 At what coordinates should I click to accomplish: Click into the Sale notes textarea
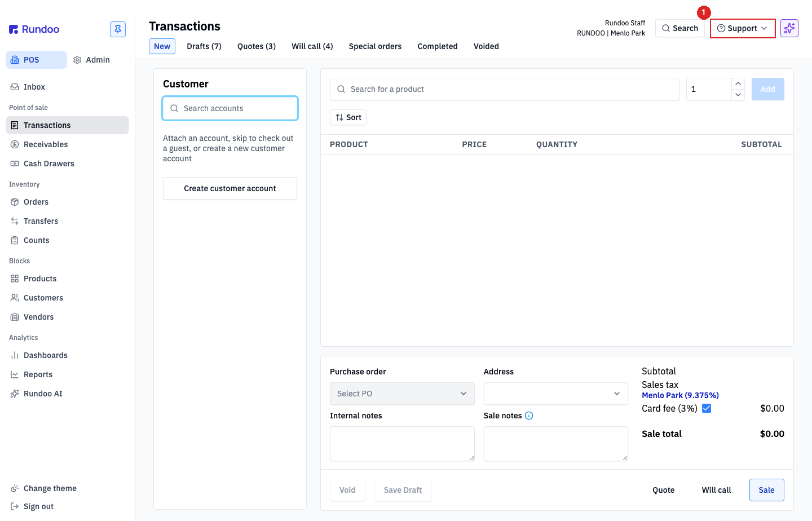556,444
